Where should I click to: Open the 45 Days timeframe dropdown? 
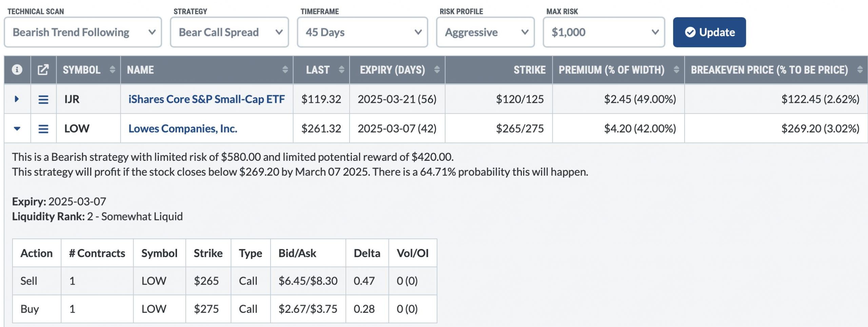click(362, 32)
